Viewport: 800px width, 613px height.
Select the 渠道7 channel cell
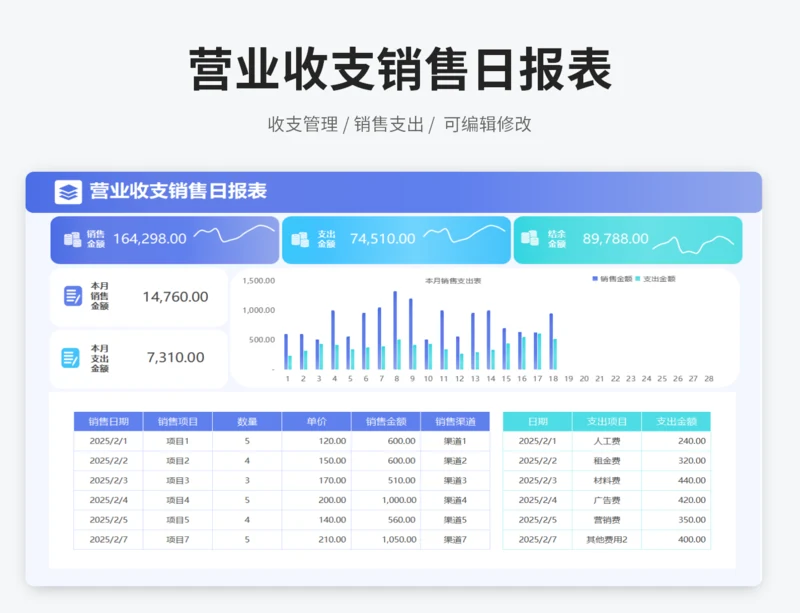(x=455, y=540)
